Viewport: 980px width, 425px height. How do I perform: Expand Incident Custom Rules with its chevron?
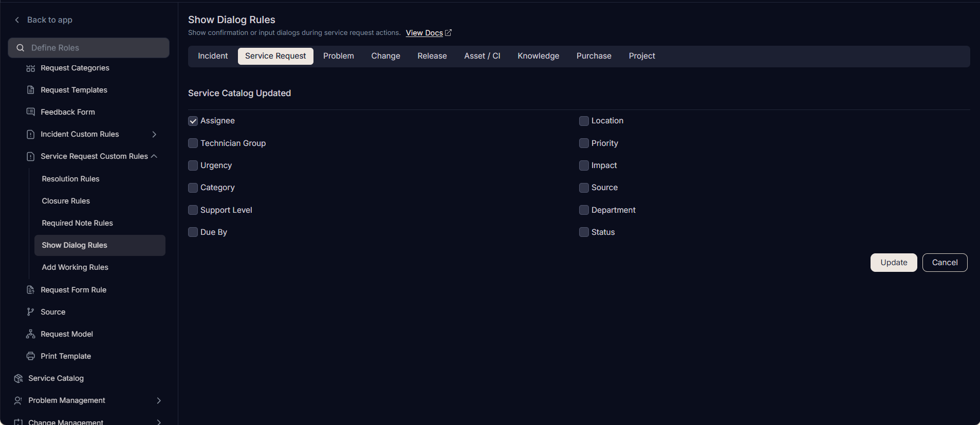pyautogui.click(x=154, y=134)
